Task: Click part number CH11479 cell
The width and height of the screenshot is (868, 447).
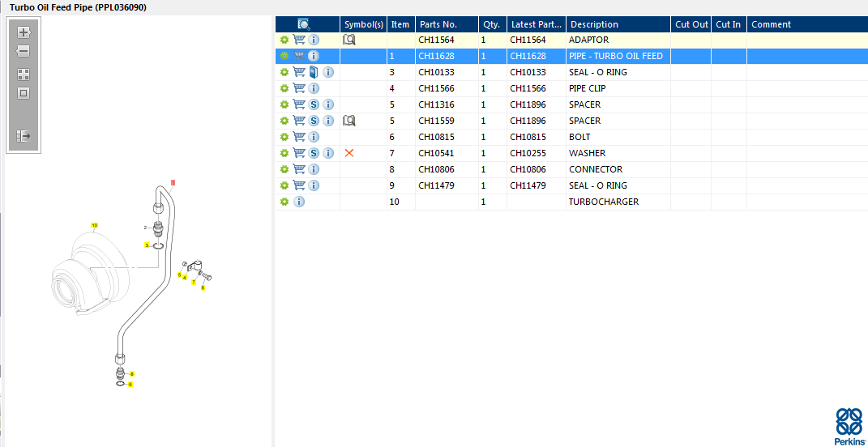Action: click(436, 185)
